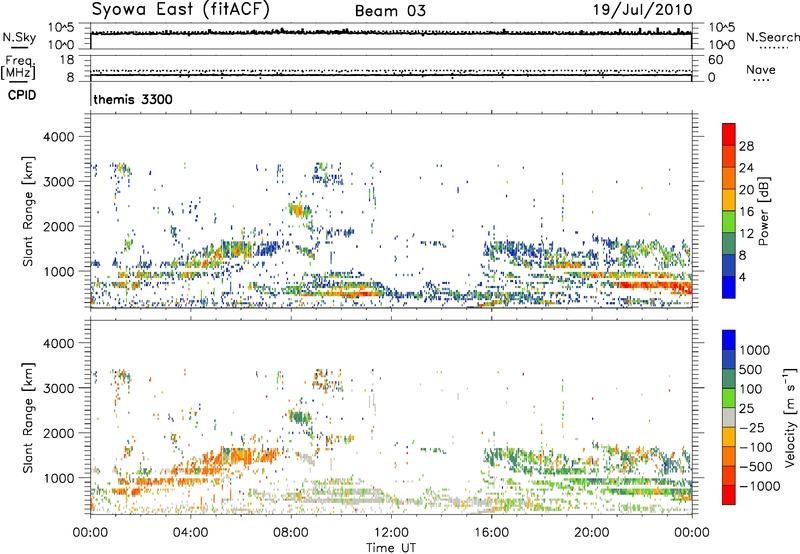Screen dimensions: 800x554
Task: Click the '2000' tick on the velocity panel
Action: (x=59, y=433)
